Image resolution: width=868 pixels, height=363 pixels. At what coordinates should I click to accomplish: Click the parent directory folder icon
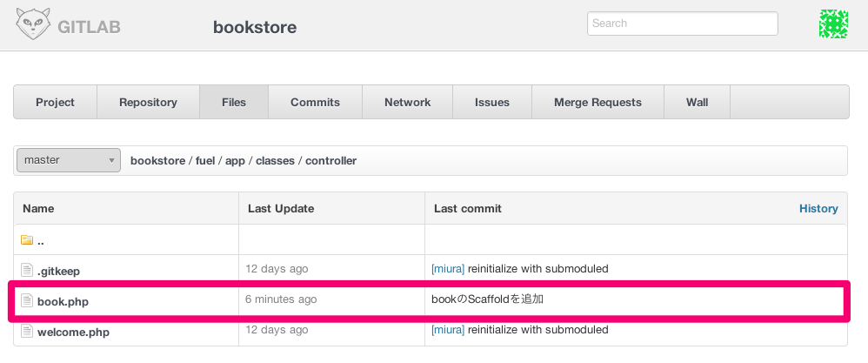(x=27, y=240)
